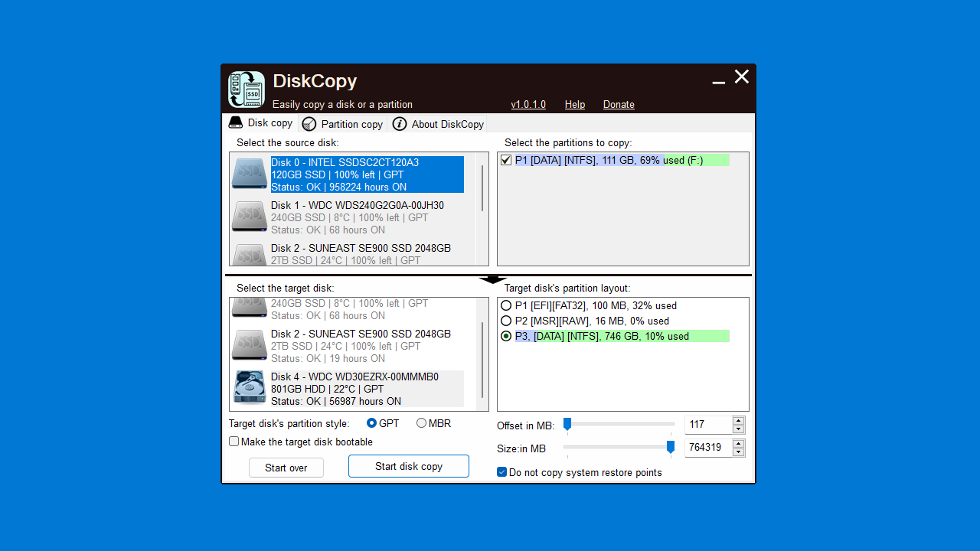Increase Size in MB with up arrow
The height and width of the screenshot is (551, 980).
coord(738,444)
